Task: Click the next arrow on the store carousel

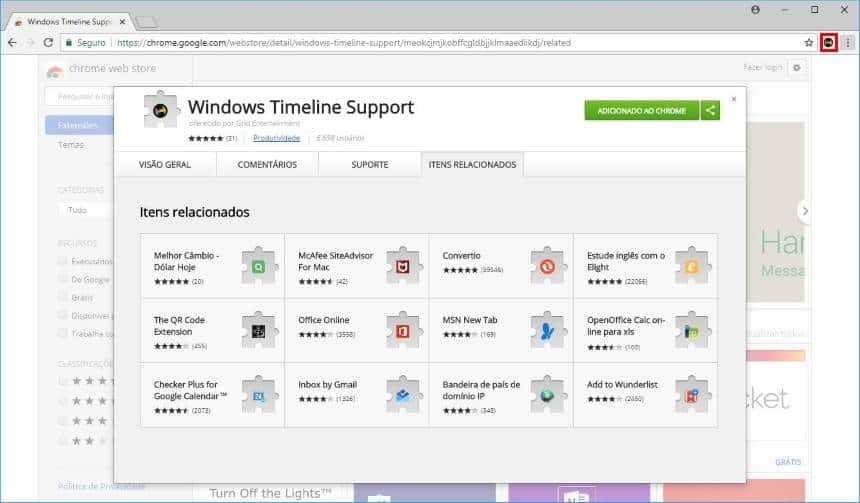Action: [x=804, y=211]
